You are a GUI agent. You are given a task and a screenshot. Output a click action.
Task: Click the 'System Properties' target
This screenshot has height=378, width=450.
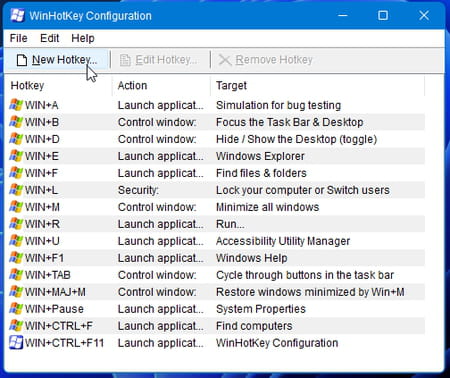click(x=261, y=309)
